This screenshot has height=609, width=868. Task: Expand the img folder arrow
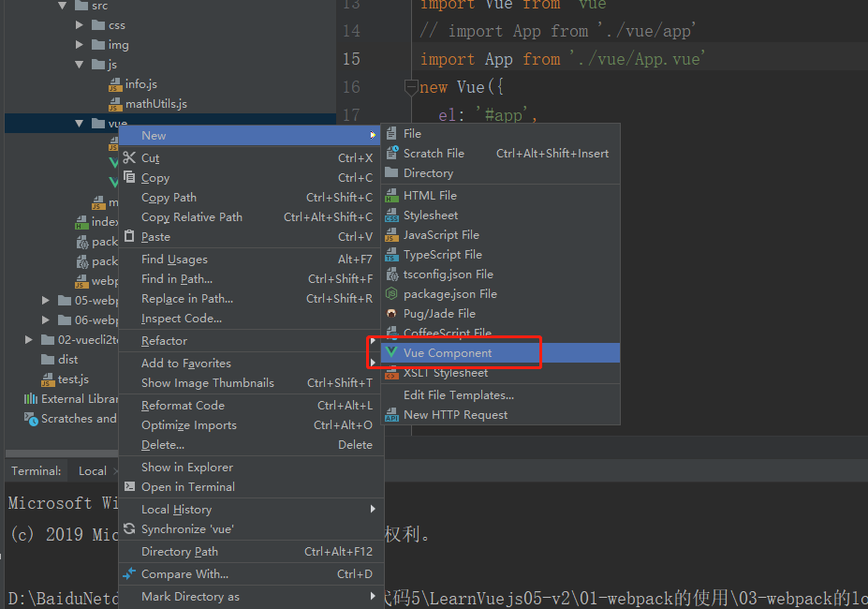[x=80, y=44]
